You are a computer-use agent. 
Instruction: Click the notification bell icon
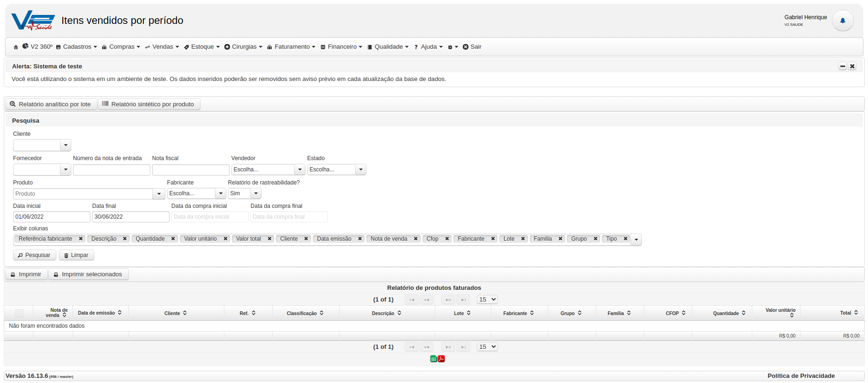[842, 21]
